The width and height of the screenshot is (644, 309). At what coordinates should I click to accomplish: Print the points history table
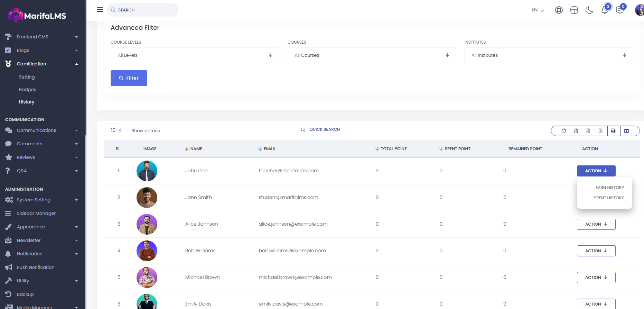coord(613,131)
